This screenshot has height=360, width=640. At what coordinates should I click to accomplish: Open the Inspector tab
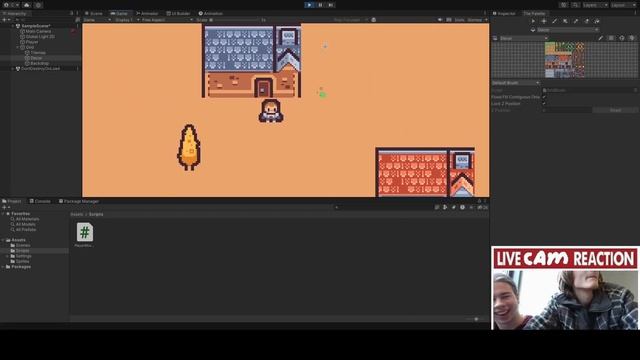pos(504,13)
